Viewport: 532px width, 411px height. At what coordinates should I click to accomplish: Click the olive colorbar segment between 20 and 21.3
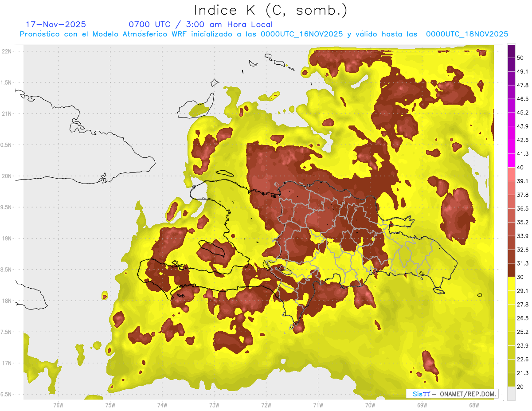point(511,380)
